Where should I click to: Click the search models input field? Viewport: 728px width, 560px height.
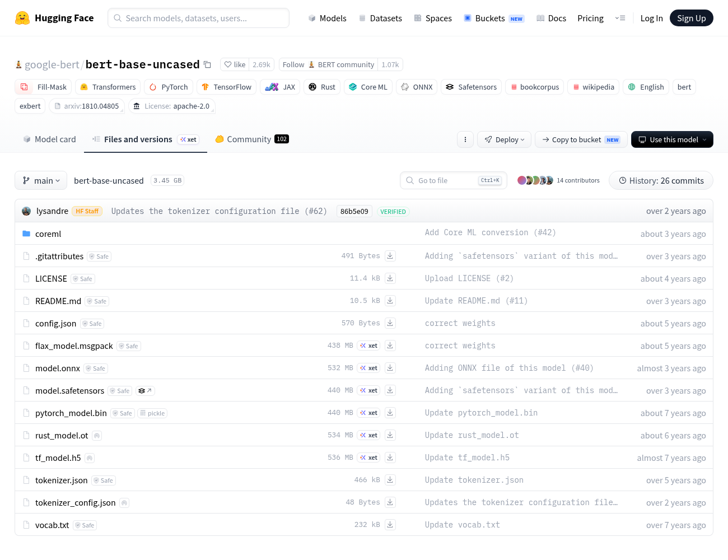pyautogui.click(x=198, y=18)
